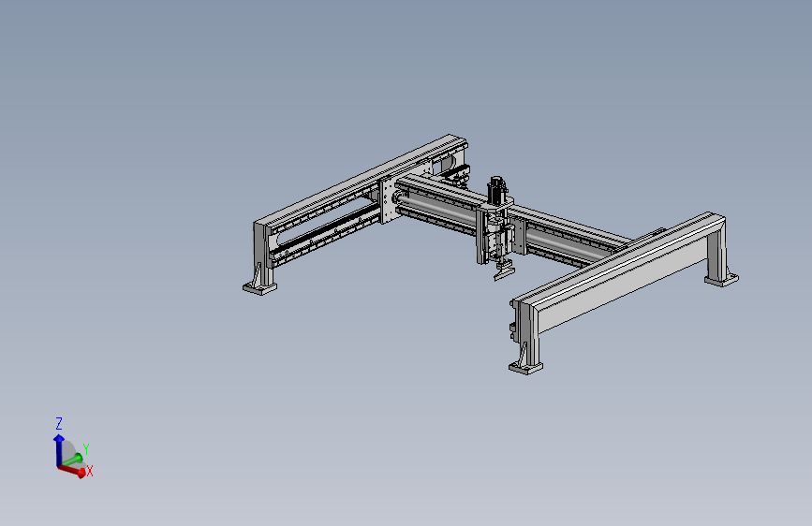Viewport: 812px width, 526px height.
Task: Select the gripper tool under the vertical carriage
Action: click(503, 270)
